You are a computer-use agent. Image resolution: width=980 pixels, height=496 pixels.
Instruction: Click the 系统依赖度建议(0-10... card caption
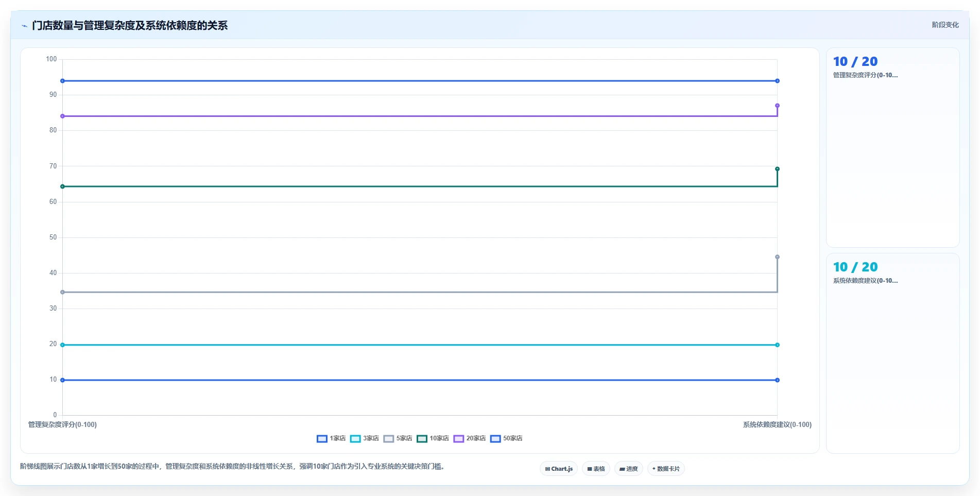[x=865, y=281]
